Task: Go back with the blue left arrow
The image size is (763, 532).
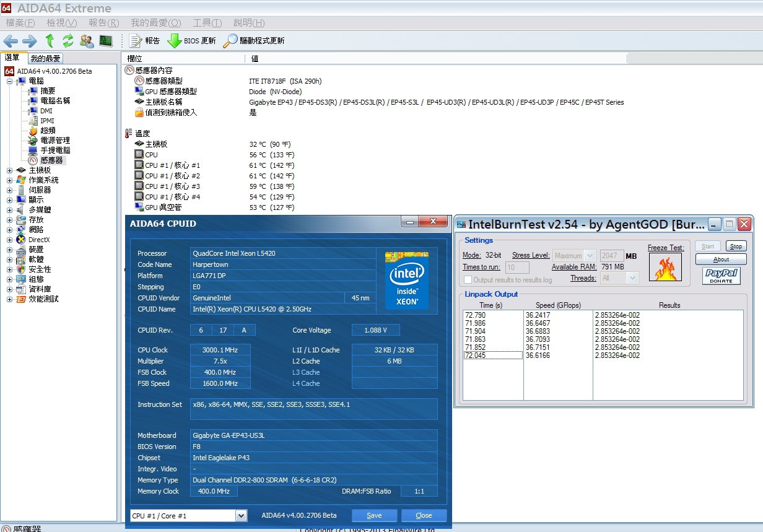Action: (11, 41)
